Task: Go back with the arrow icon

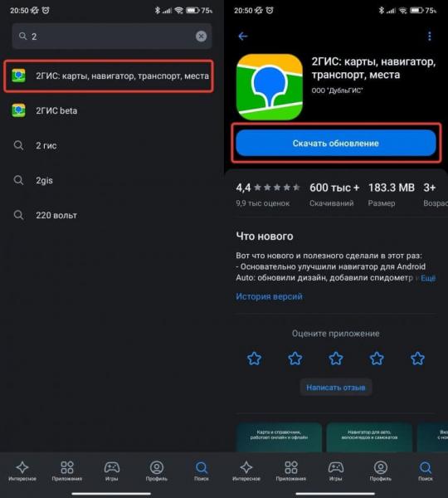Action: (x=243, y=37)
